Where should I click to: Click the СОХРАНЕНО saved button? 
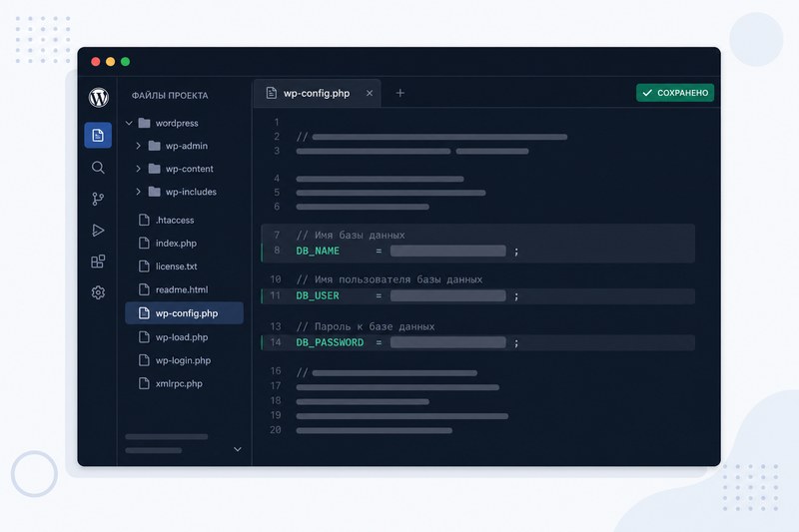(675, 93)
